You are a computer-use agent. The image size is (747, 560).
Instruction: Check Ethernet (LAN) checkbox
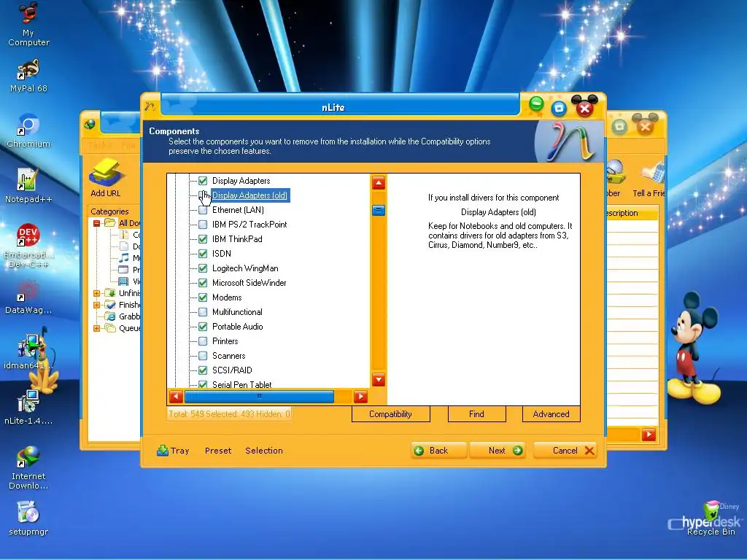tap(203, 210)
